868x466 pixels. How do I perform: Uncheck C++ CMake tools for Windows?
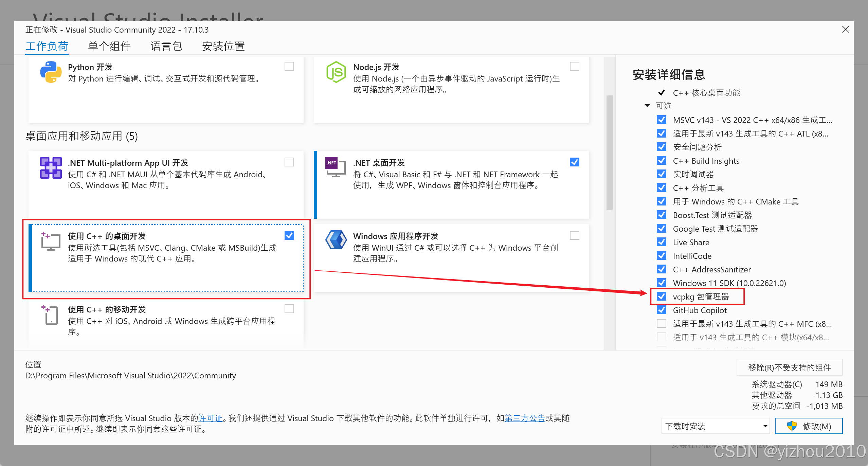(662, 201)
